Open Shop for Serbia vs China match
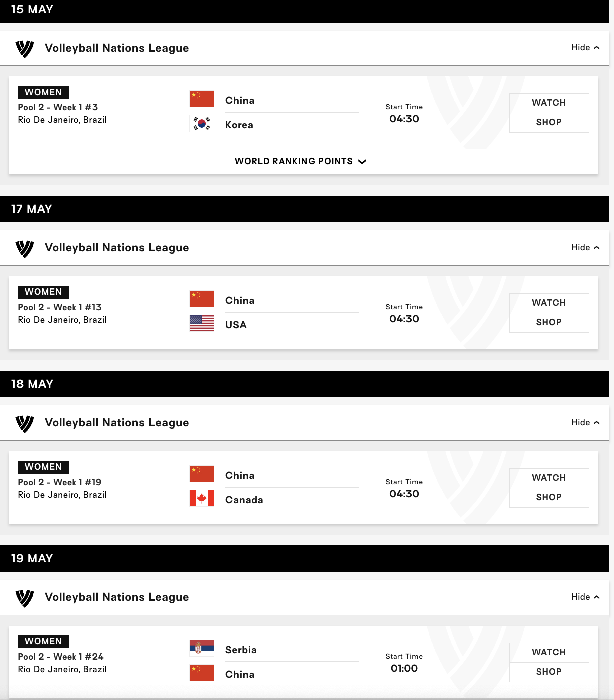Viewport: 614px width, 700px height. [549, 672]
